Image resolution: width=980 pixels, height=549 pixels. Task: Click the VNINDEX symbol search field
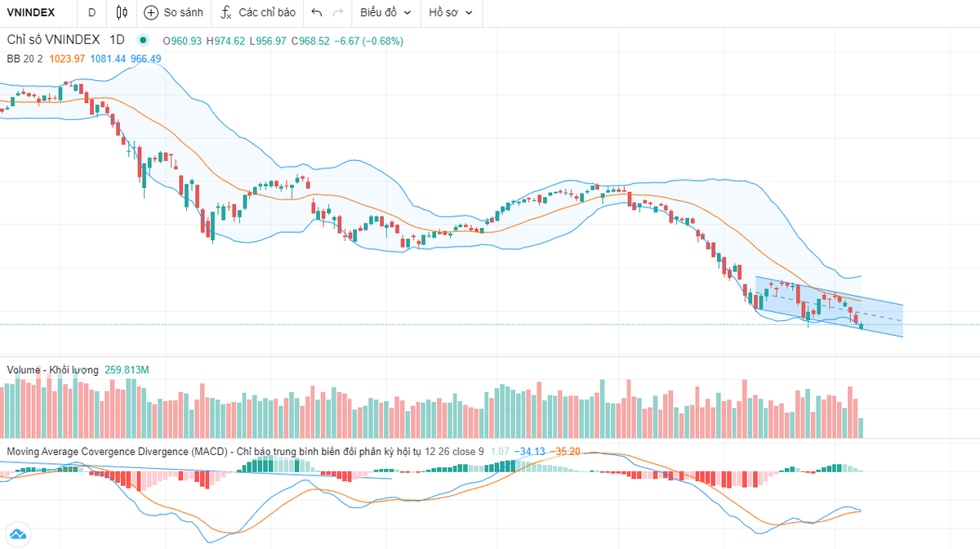tap(31, 12)
